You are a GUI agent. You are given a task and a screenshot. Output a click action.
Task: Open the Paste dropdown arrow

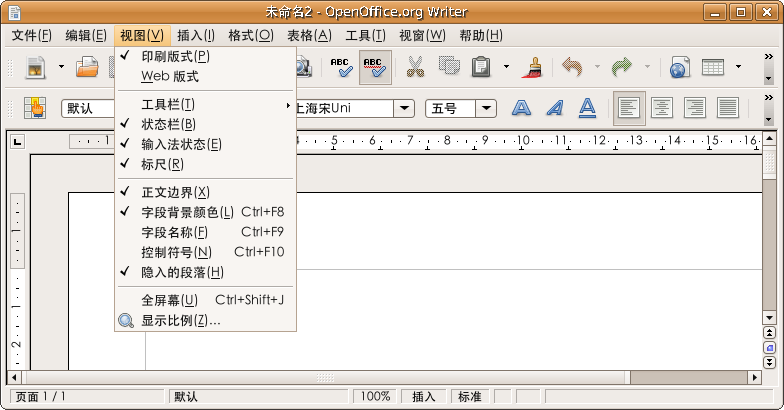506,66
